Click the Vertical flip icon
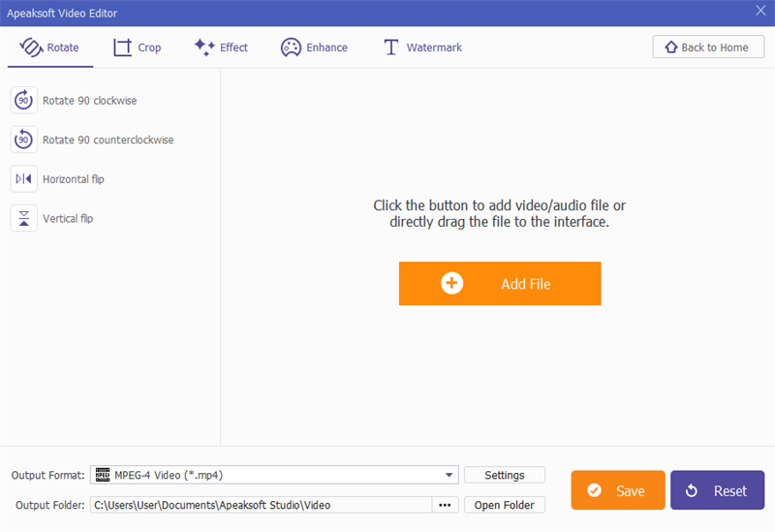 click(23, 219)
